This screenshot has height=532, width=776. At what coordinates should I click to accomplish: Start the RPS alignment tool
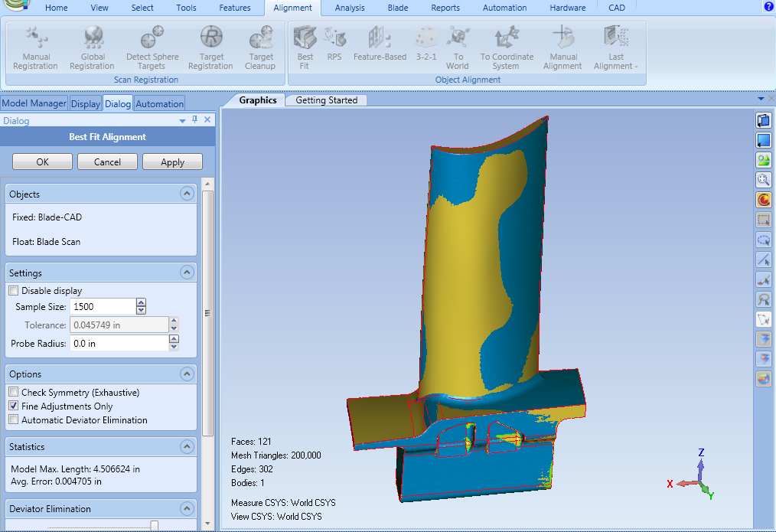[334, 47]
